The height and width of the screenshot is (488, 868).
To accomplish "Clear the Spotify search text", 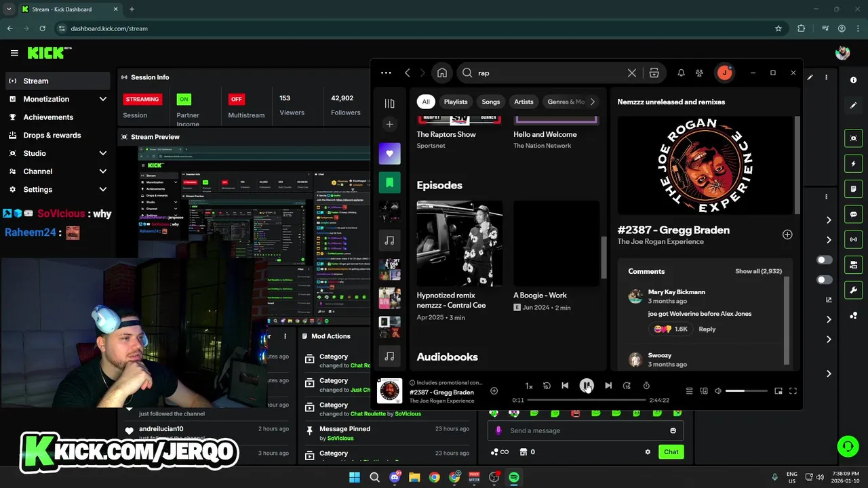I will (631, 73).
